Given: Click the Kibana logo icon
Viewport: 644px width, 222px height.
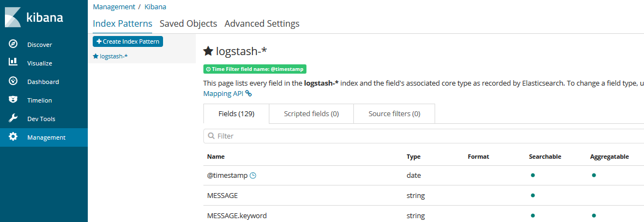Looking at the screenshot, I should (13, 17).
